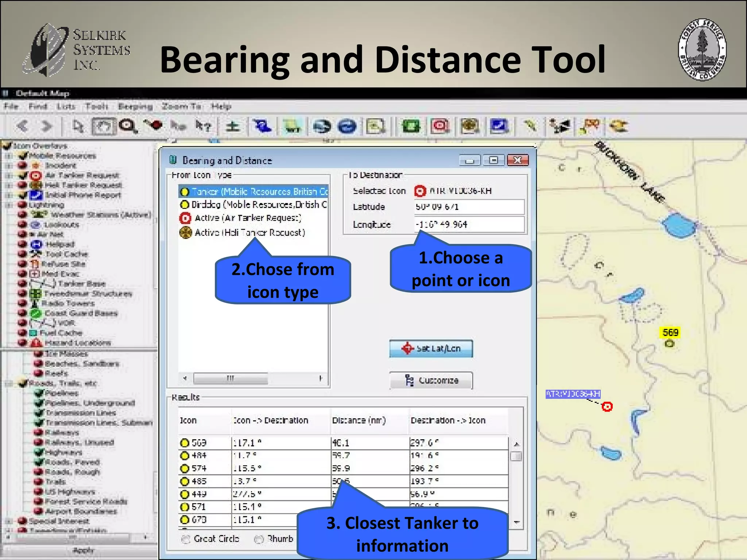Select the hand pan tool
The image size is (747, 560).
click(104, 127)
